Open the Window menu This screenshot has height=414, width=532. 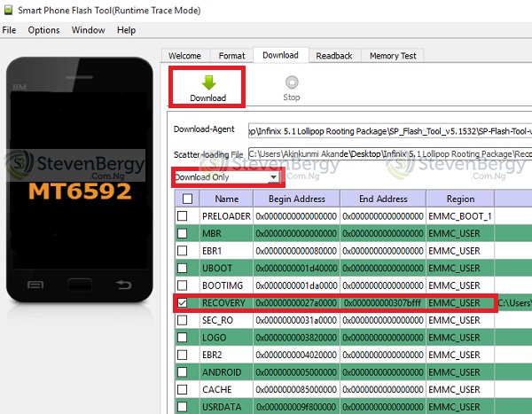pos(88,30)
